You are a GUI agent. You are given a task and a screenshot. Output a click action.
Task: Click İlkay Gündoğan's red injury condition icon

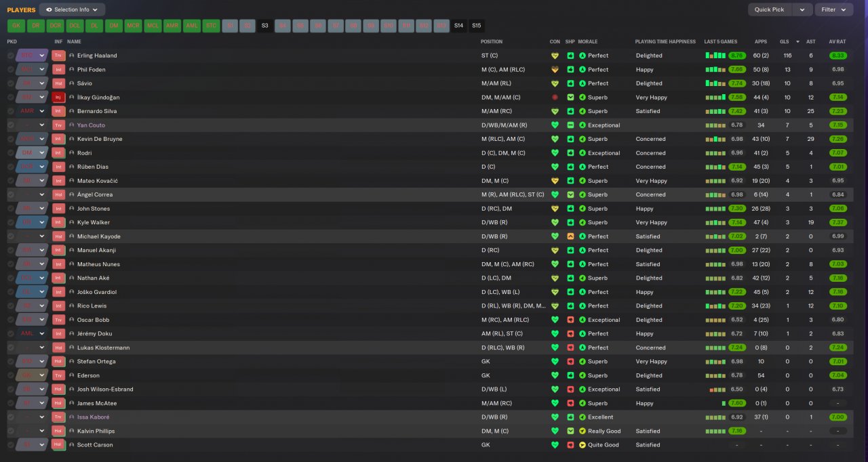554,98
